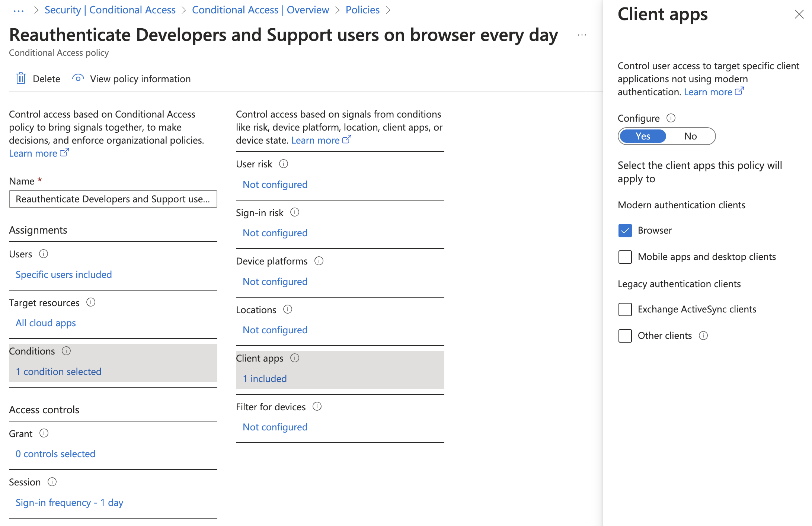Open the Sign-in frequency - 1 day session setting

click(x=69, y=503)
